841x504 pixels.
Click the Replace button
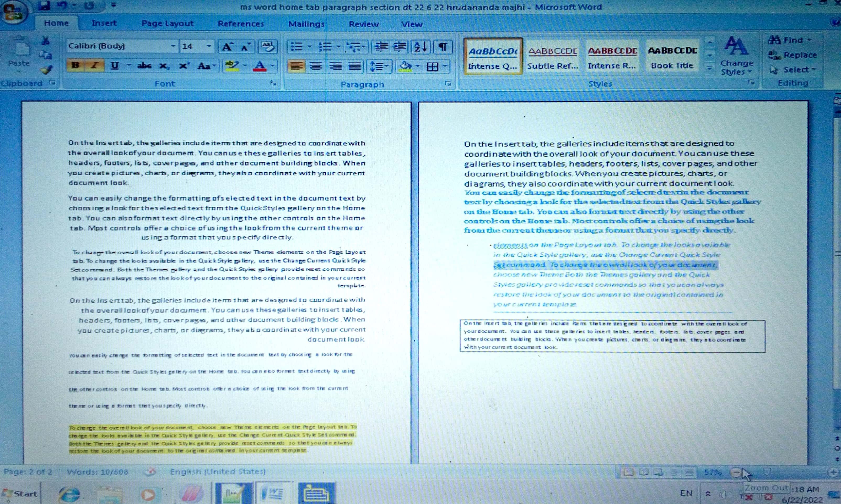[x=793, y=55]
